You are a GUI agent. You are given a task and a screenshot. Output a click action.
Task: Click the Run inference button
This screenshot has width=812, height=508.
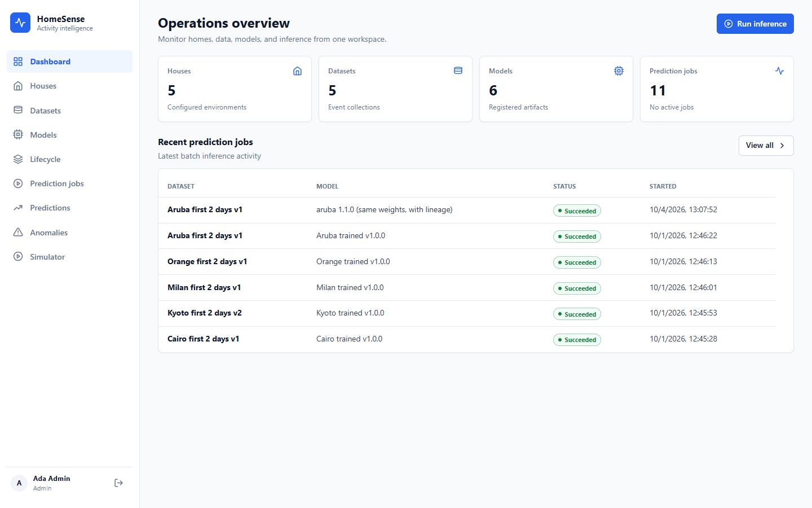pos(755,24)
